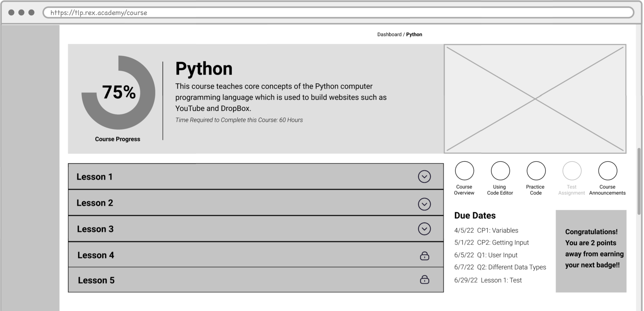Image resolution: width=644 pixels, height=311 pixels.
Task: Open the Q1: User Input due item
Action: 497,255
